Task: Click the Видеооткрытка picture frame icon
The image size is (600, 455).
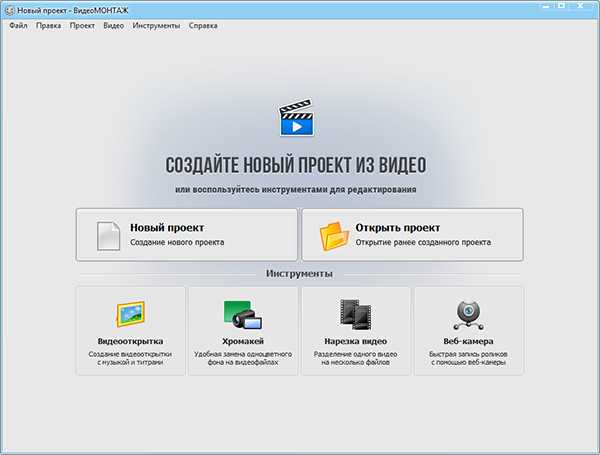Action: point(130,314)
